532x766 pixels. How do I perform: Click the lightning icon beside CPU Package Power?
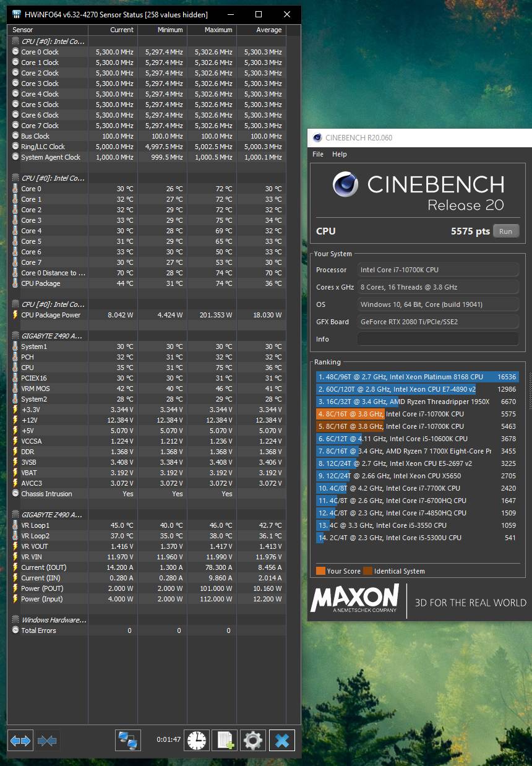pyautogui.click(x=14, y=314)
